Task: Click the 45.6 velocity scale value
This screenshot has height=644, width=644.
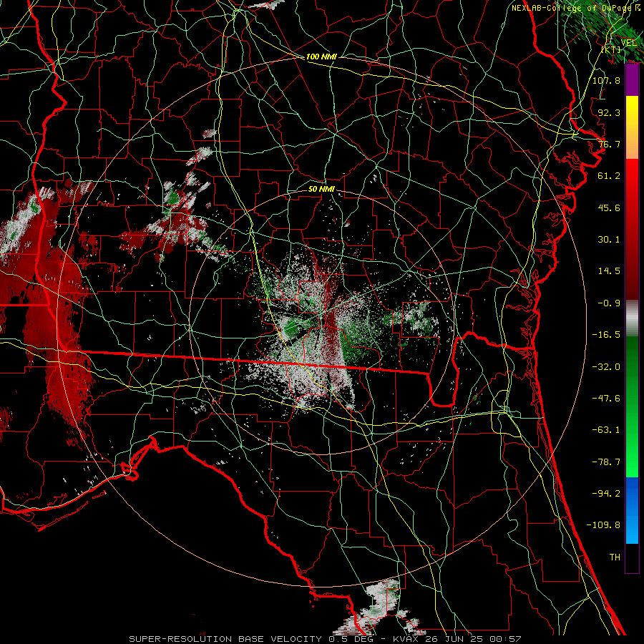Action: coord(609,208)
